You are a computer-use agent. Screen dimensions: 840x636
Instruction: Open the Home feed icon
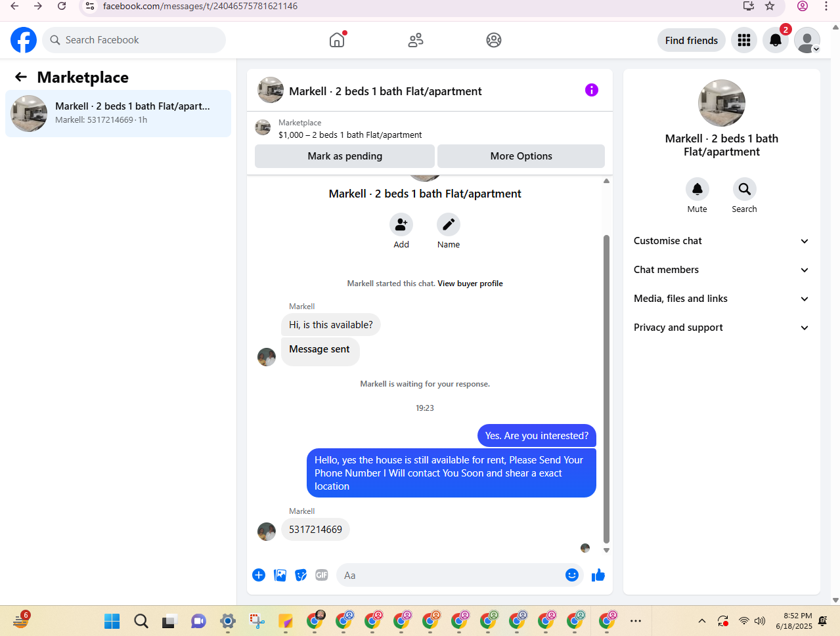337,40
